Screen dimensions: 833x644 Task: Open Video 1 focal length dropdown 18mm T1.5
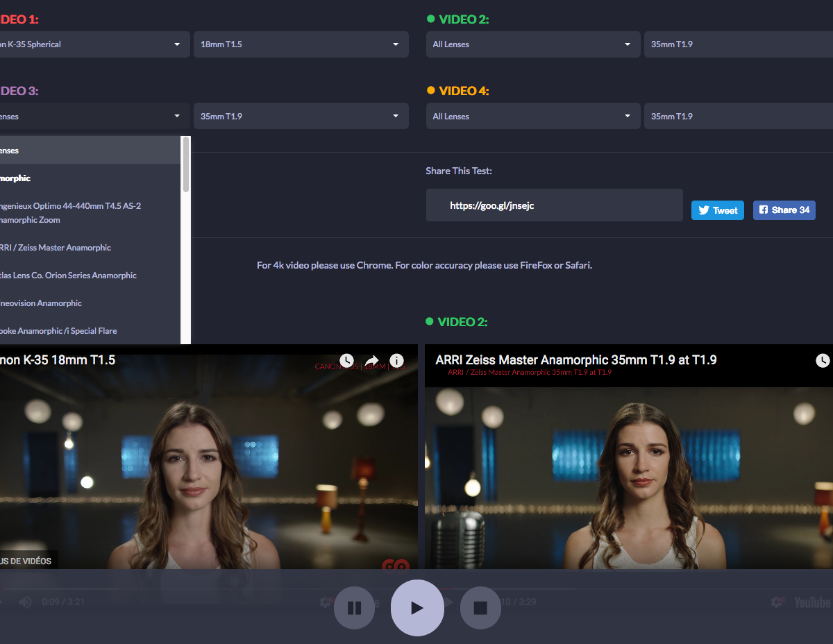tap(301, 44)
